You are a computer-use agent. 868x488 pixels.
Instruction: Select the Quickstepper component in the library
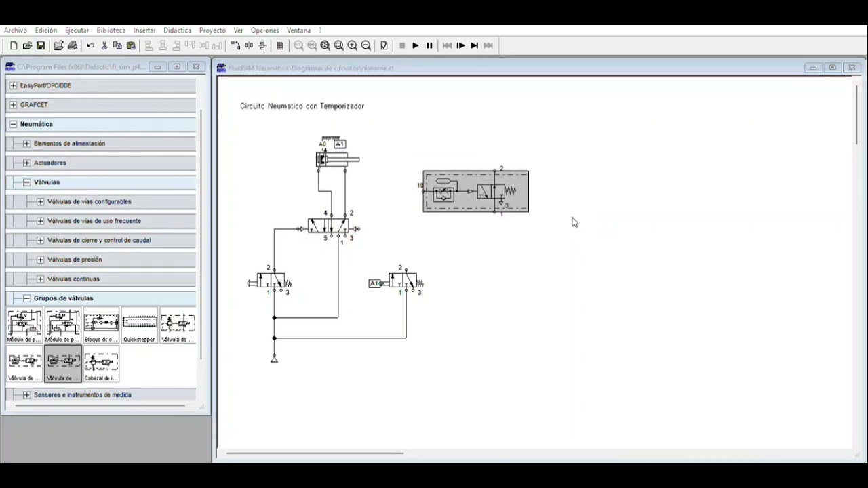coord(140,326)
